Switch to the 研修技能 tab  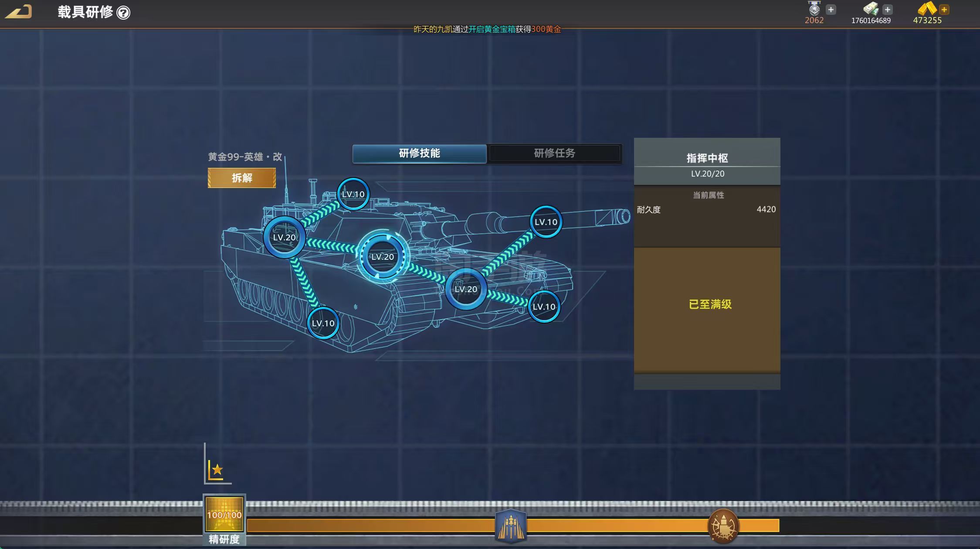[419, 153]
